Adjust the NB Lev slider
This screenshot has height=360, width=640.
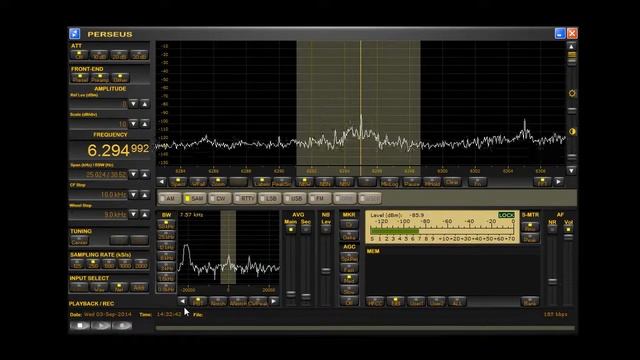point(326,271)
